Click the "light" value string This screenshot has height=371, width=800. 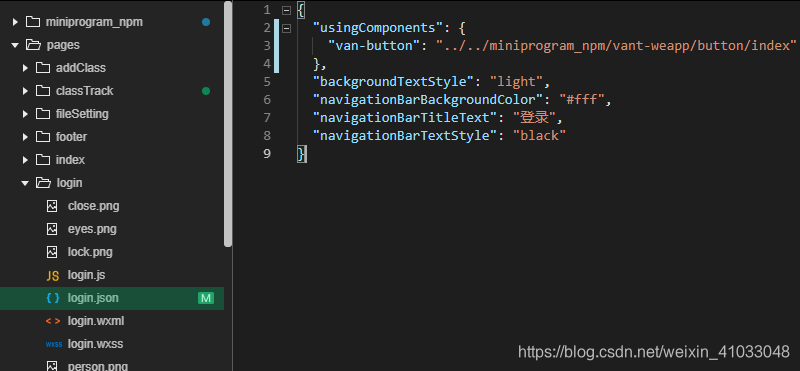(517, 82)
